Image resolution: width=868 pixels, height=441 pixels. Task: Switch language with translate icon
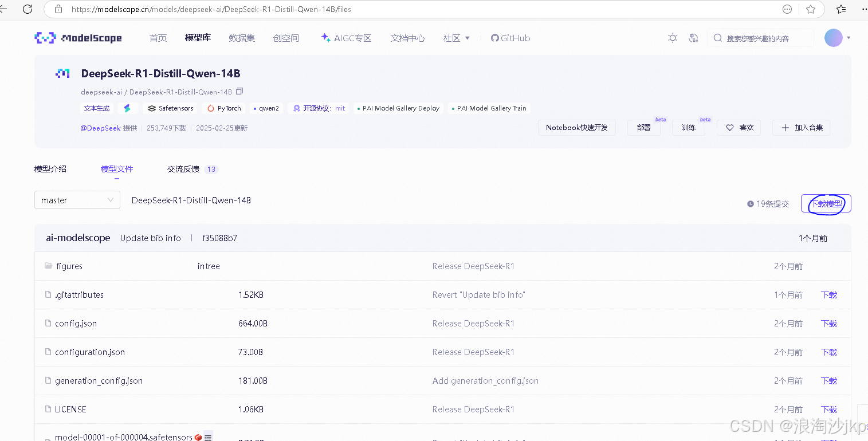click(x=693, y=38)
